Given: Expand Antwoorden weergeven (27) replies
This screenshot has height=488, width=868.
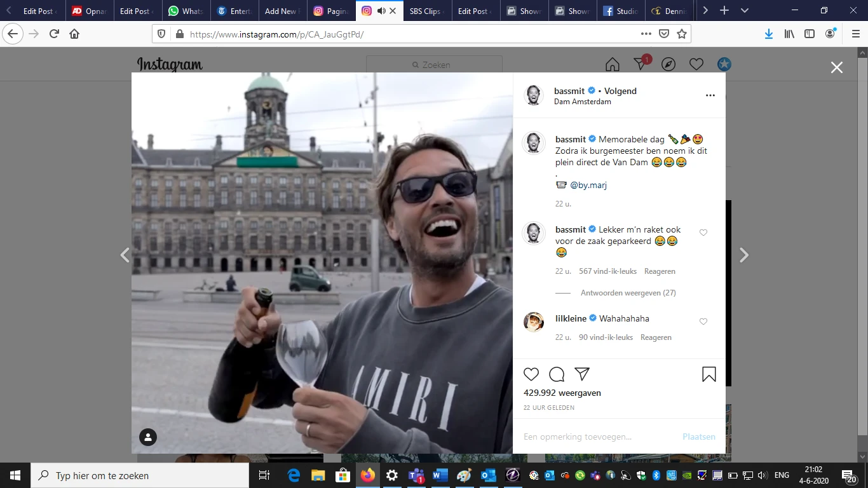Looking at the screenshot, I should click(628, 293).
